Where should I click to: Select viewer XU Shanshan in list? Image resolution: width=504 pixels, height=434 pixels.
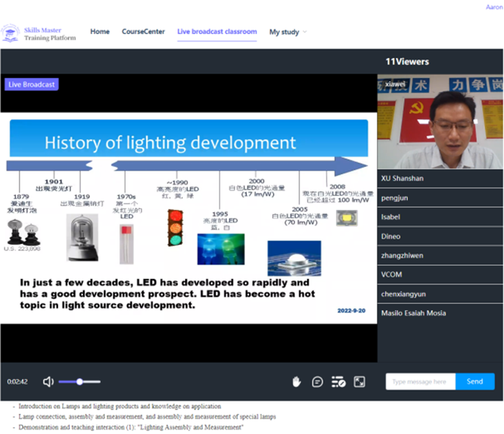tap(402, 178)
